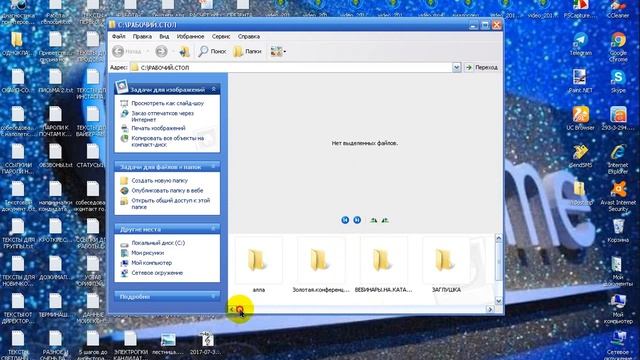Click Копировать все объекты на компакт-диск

pyautogui.click(x=167, y=141)
